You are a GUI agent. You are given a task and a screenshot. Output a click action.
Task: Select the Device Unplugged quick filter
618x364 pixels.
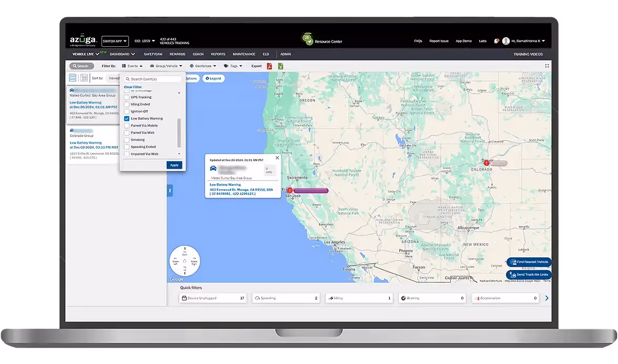213,298
